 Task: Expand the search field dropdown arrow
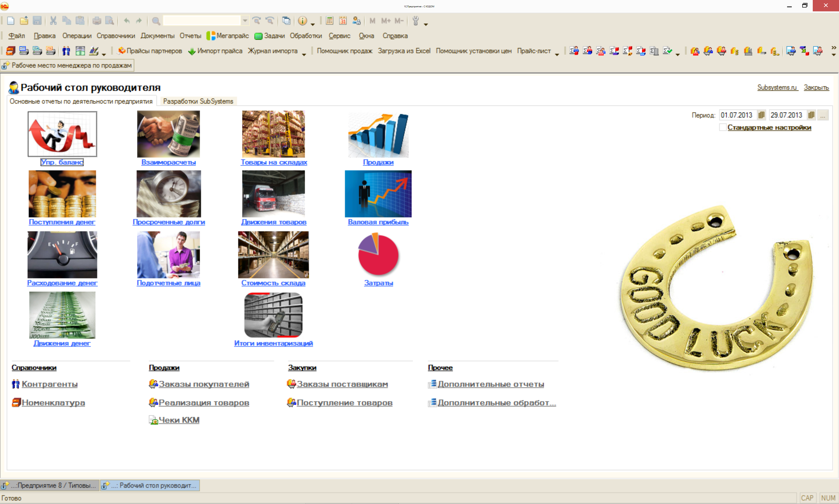245,21
